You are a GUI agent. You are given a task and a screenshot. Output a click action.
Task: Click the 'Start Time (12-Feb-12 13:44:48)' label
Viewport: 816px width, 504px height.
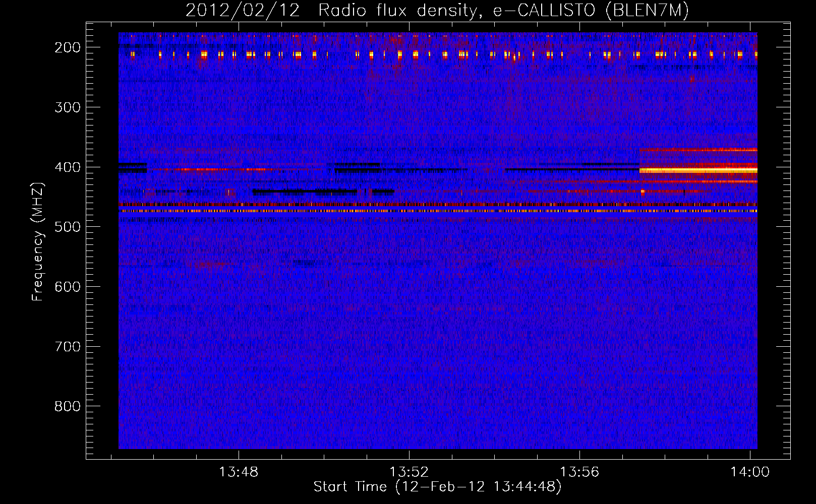[x=437, y=487]
